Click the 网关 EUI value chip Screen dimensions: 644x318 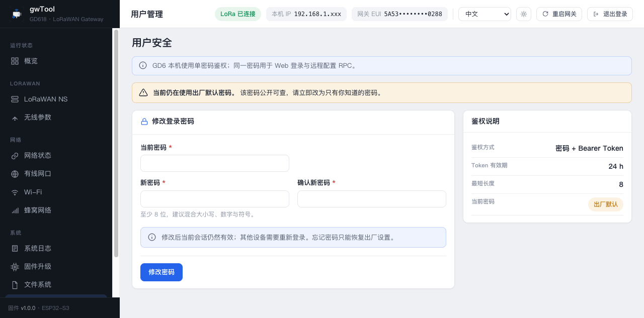click(399, 14)
